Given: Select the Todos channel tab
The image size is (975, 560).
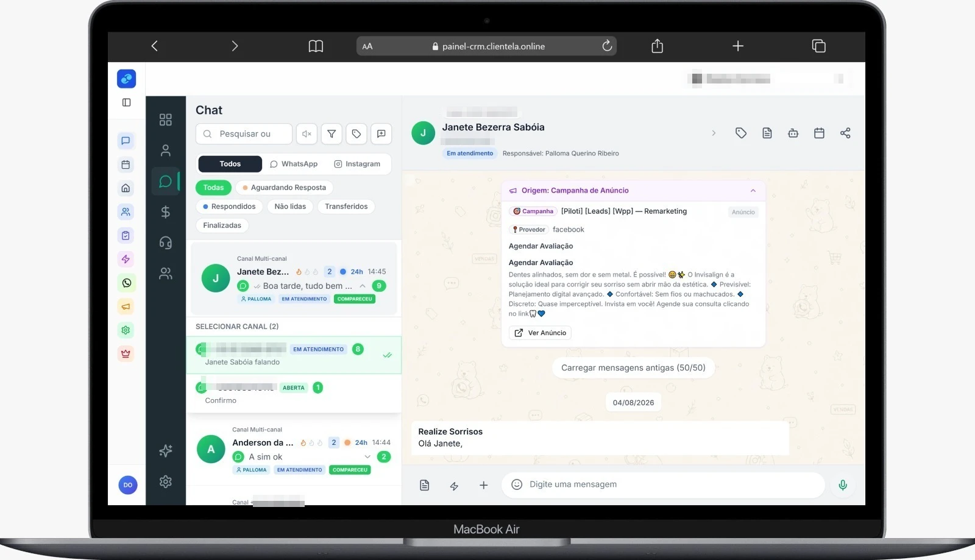Looking at the screenshot, I should point(230,164).
